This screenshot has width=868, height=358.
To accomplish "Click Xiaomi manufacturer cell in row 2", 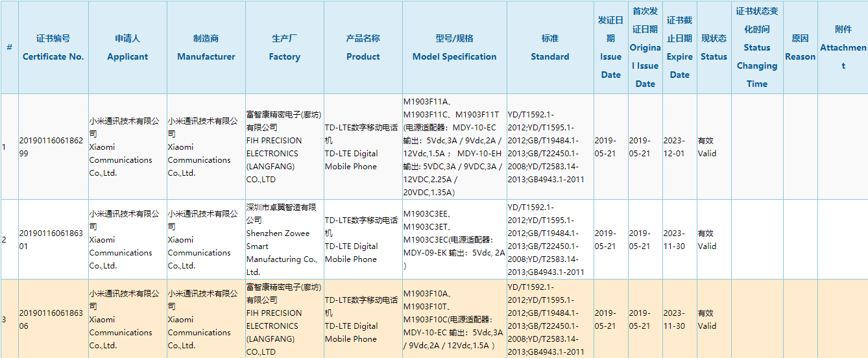I will [x=206, y=239].
